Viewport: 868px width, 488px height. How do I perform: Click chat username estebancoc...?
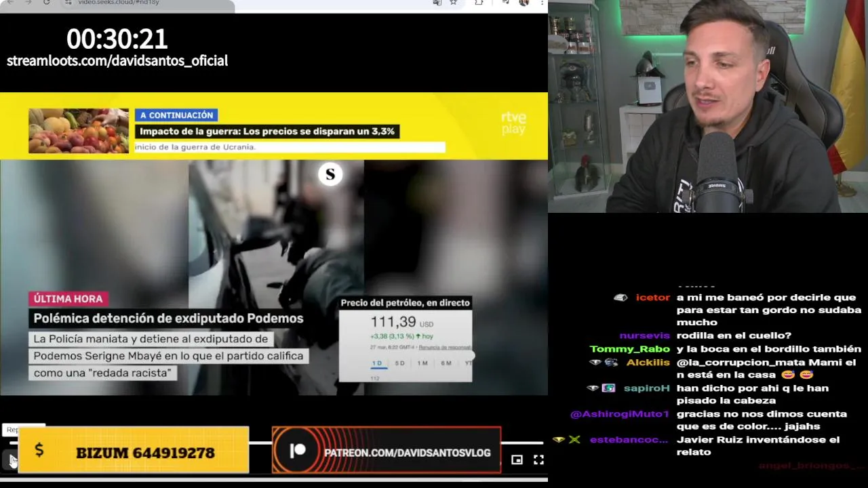(x=629, y=440)
